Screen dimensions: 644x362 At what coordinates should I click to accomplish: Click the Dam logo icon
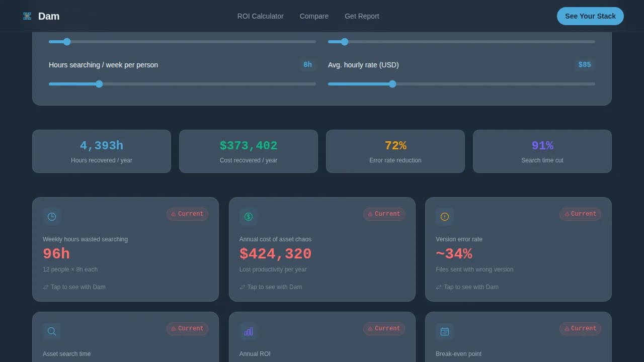27,16
